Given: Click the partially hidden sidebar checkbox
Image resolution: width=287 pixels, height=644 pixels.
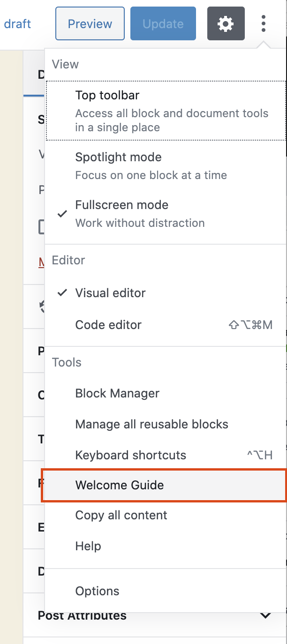Looking at the screenshot, I should pos(41,228).
